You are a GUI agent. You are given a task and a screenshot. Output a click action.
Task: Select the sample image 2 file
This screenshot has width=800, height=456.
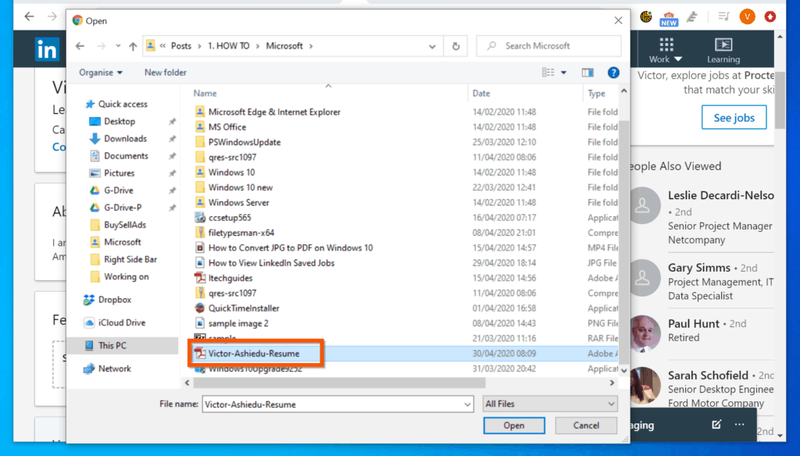238,323
